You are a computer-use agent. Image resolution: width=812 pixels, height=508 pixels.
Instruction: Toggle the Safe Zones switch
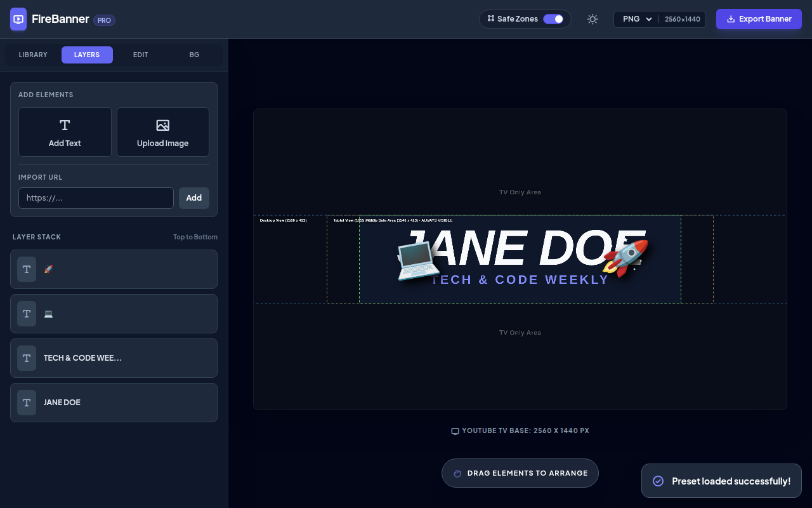[x=553, y=19]
